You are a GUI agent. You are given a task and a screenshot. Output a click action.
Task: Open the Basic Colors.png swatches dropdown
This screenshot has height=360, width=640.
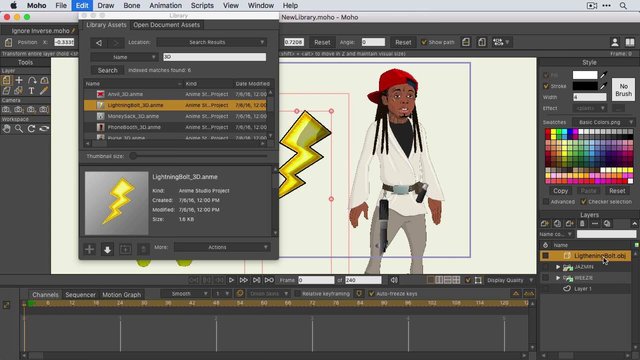[604, 122]
